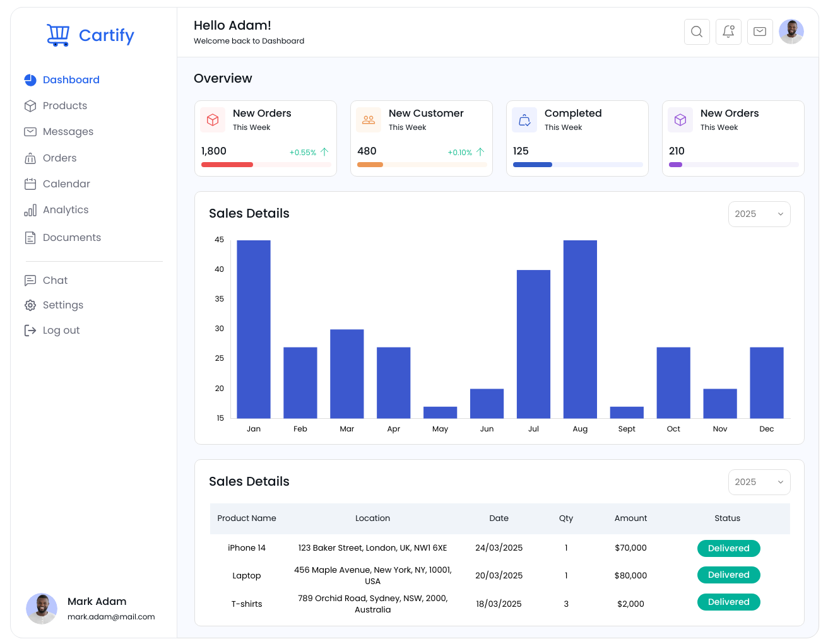
Task: Click the Delivered status for T-shirts
Action: [729, 602]
